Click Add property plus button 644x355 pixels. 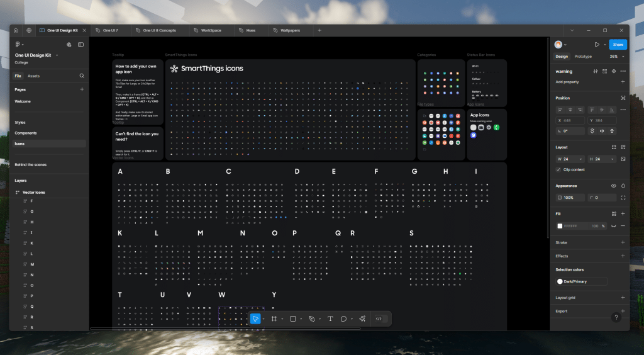(x=623, y=82)
